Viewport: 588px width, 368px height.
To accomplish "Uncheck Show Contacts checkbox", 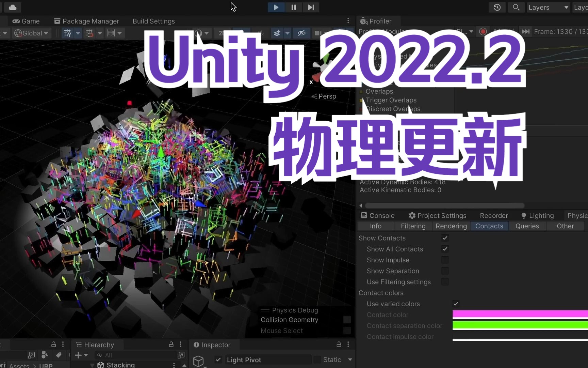I will (x=445, y=238).
